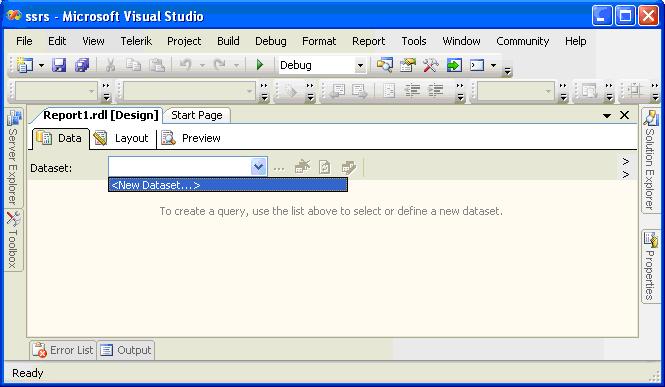Open the Toolbox side panel
Screen dimensions: 665x387
click(x=13, y=240)
